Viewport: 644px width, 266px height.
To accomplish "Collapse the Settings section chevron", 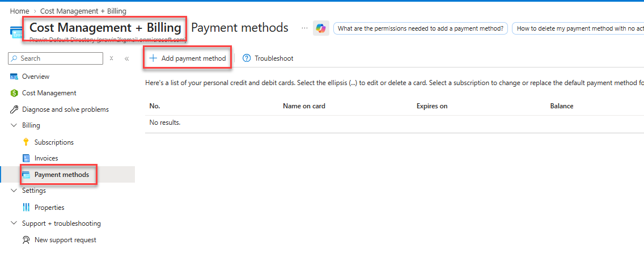I will point(14,191).
